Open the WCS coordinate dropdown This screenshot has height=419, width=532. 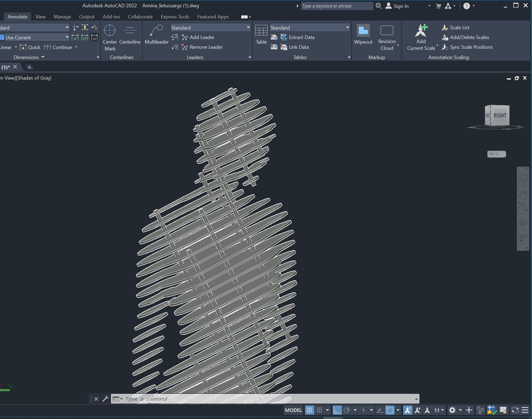tap(496, 154)
